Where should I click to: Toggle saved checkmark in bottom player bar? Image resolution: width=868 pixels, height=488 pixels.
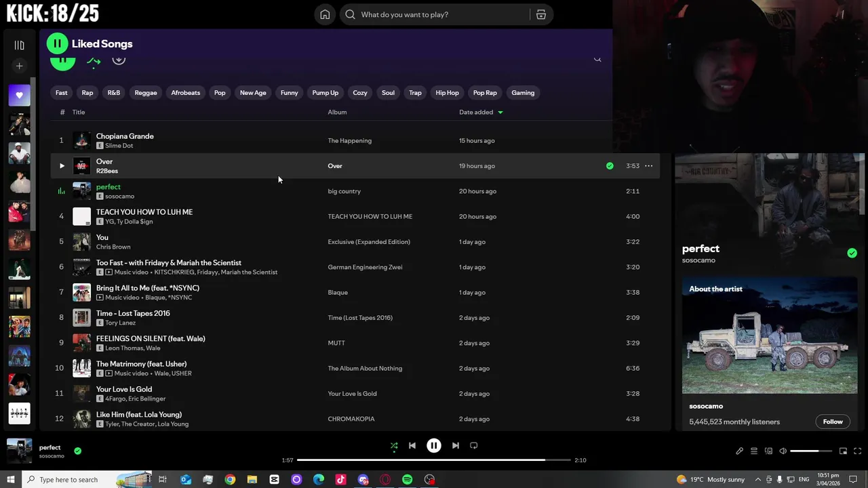77,451
